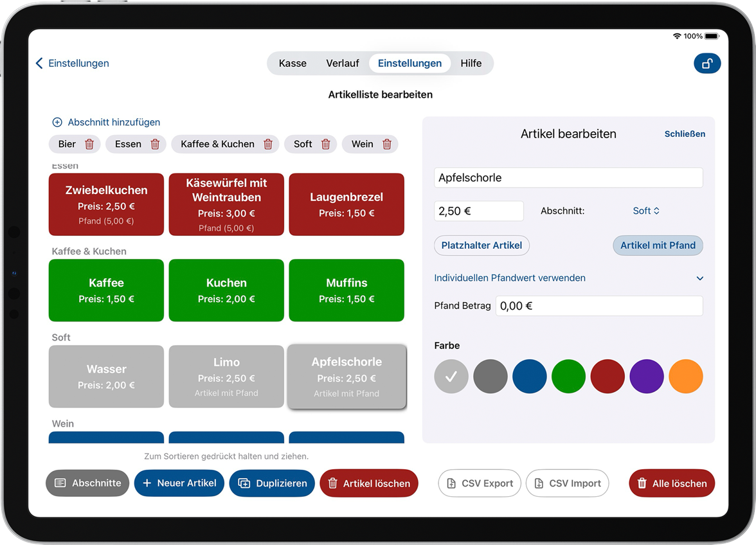The height and width of the screenshot is (545, 756).
Task: Expand Individuellen Pfandwert verwenden chevron
Action: [699, 278]
